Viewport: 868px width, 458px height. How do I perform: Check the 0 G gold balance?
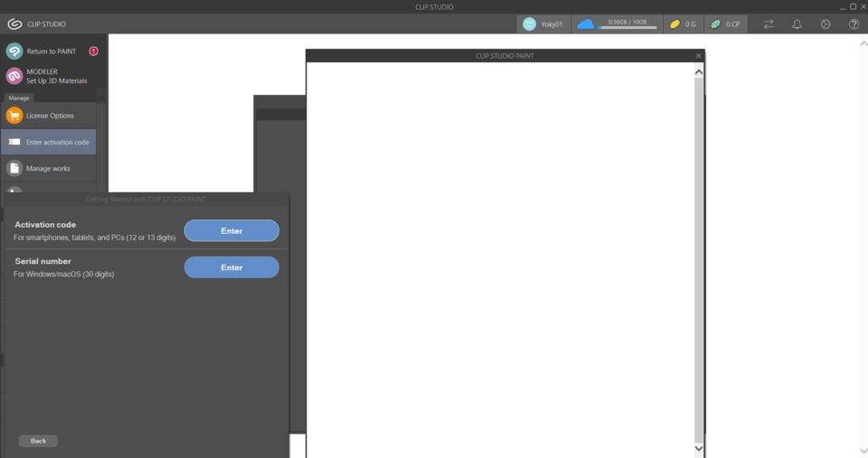(684, 23)
